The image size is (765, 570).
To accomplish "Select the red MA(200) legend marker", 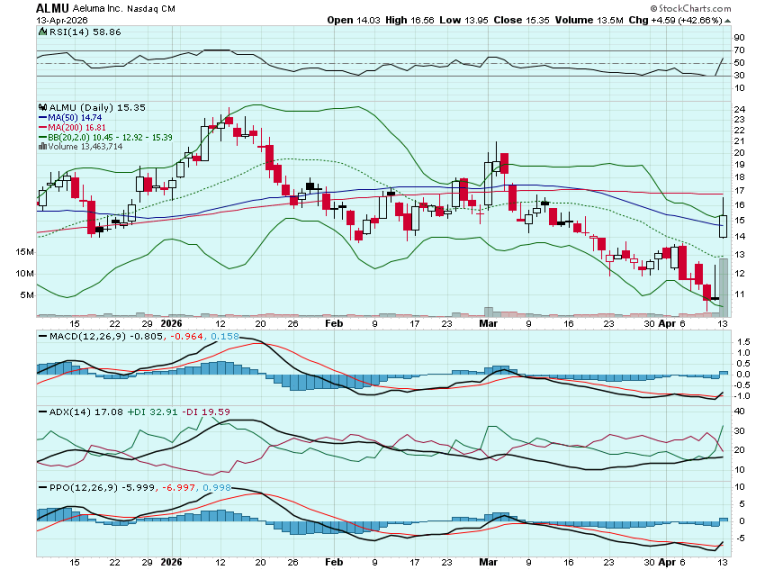I will click(x=41, y=126).
